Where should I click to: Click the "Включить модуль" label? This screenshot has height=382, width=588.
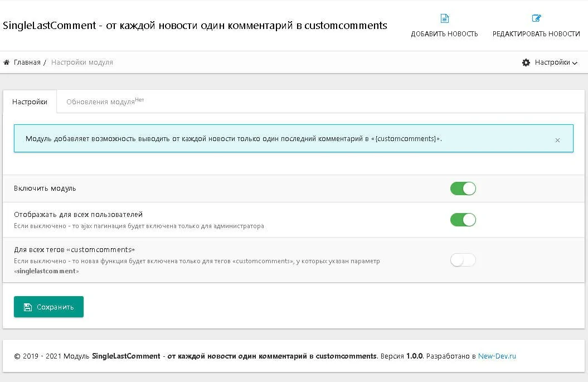(x=45, y=188)
